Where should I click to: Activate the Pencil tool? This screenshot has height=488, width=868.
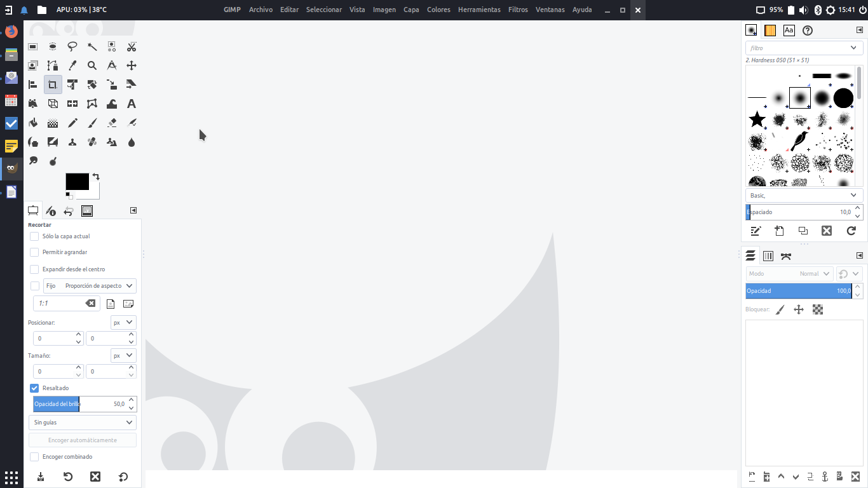(72, 123)
